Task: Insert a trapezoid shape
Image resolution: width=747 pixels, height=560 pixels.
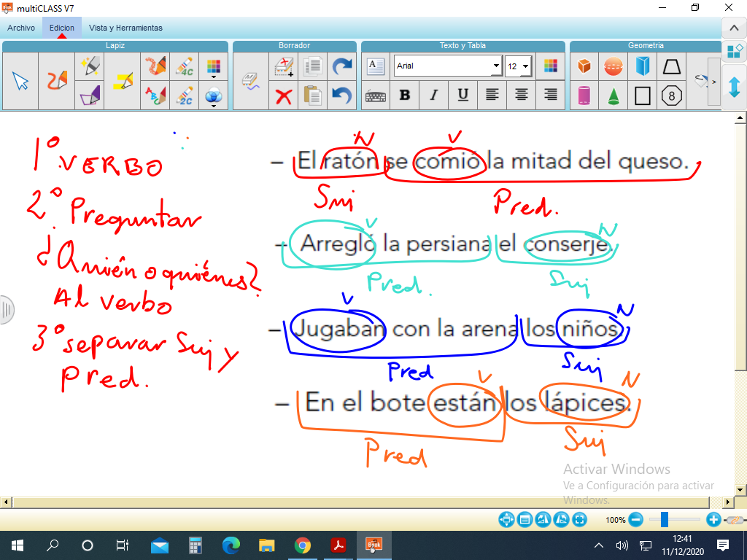Action: (671, 66)
